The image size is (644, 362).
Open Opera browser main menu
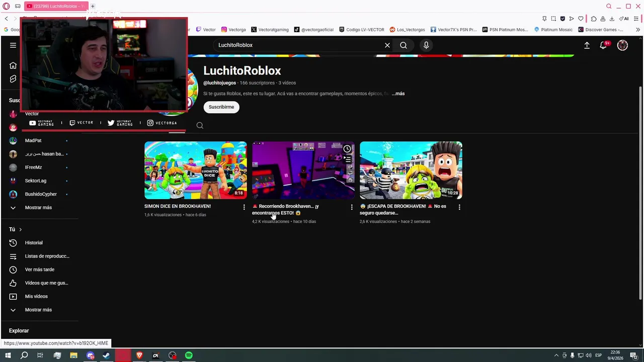pos(6,6)
